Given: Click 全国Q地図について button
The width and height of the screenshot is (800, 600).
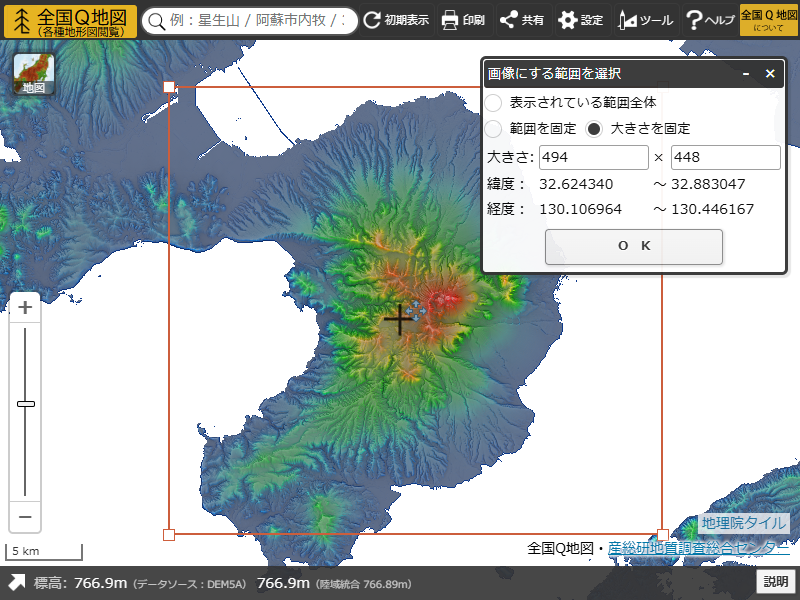Looking at the screenshot, I should 762,20.
